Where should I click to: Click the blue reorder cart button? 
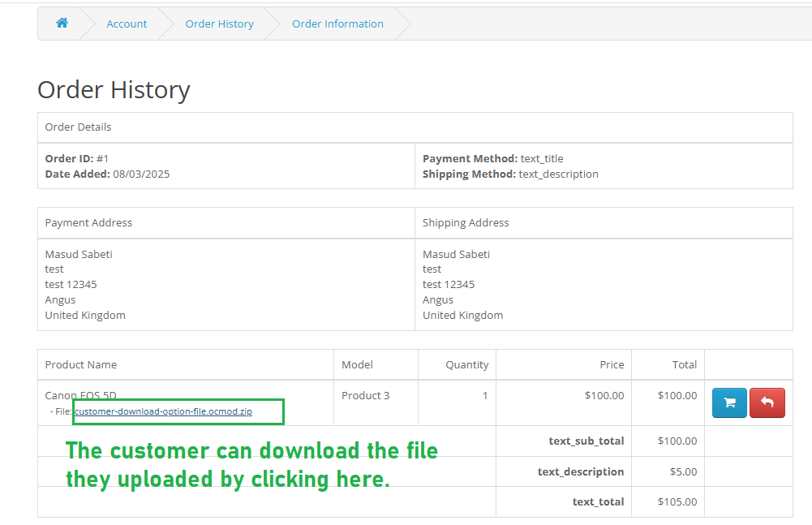(729, 402)
